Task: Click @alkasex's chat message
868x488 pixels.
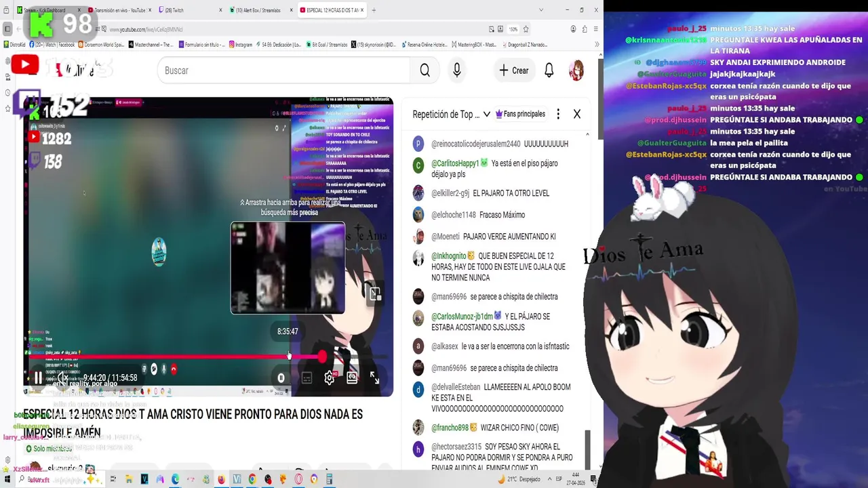Action: 500,346
